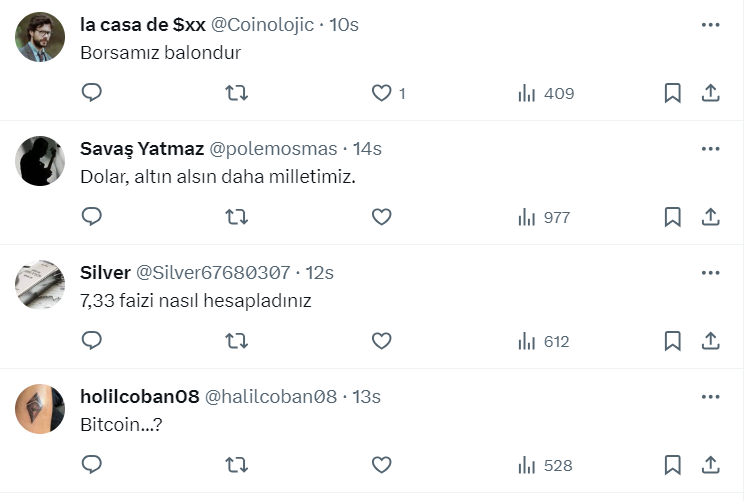View analytics for the tweet with 528 views

pos(545,465)
